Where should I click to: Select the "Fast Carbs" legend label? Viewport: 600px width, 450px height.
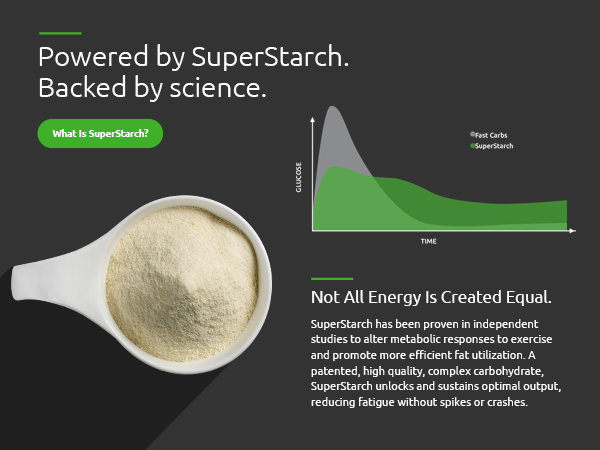click(492, 133)
